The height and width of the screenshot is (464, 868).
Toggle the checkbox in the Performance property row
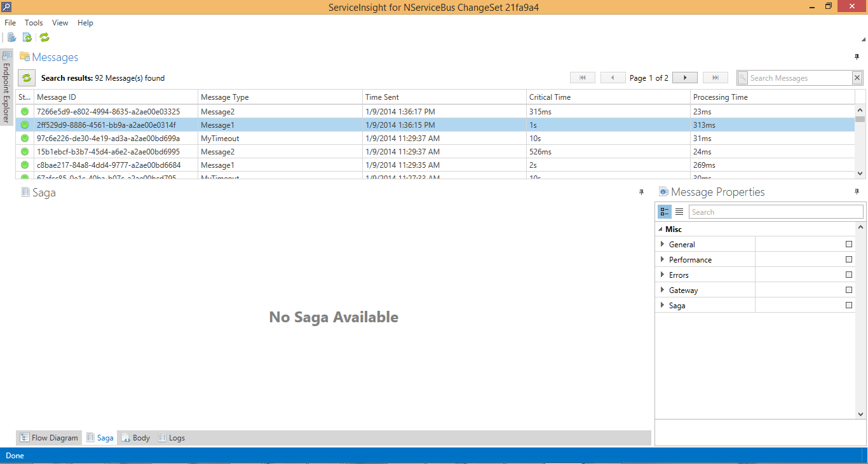tap(849, 259)
